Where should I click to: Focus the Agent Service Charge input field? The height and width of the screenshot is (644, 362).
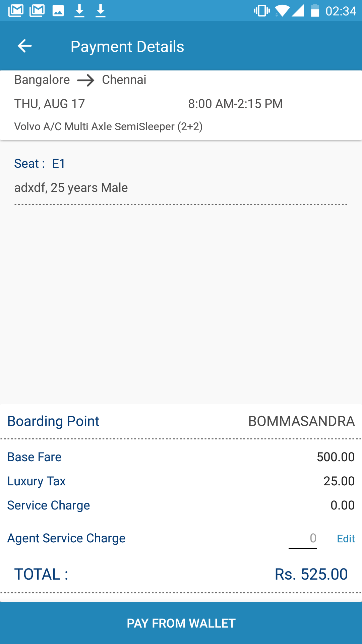tap(303, 539)
